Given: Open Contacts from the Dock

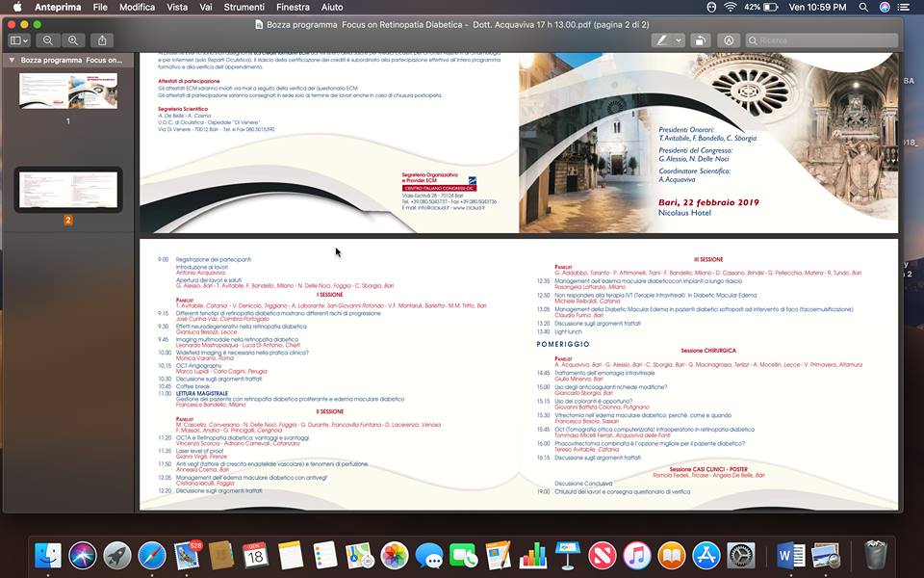Looking at the screenshot, I should click(x=221, y=555).
